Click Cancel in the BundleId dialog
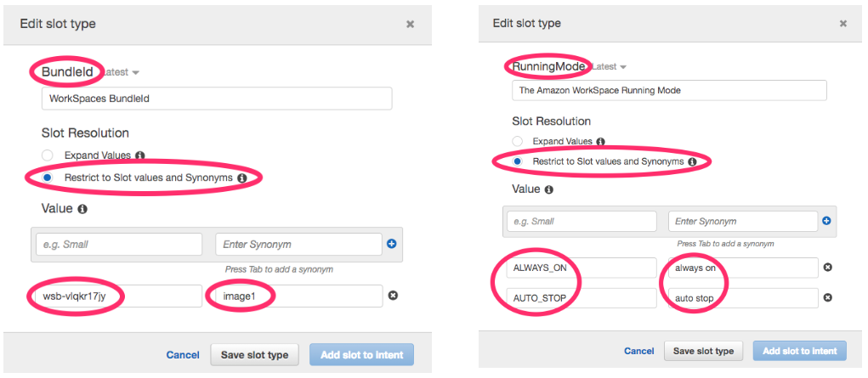The image size is (868, 378). coord(183,354)
